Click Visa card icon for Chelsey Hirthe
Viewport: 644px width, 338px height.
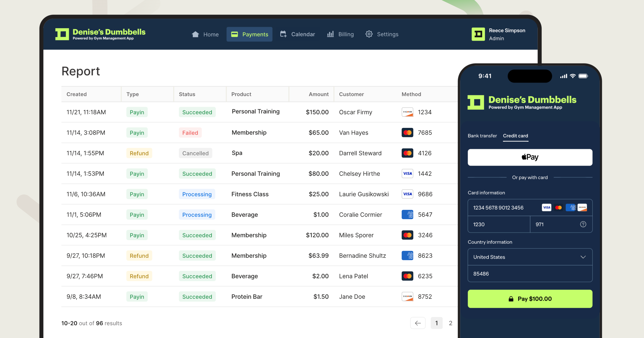tap(407, 174)
